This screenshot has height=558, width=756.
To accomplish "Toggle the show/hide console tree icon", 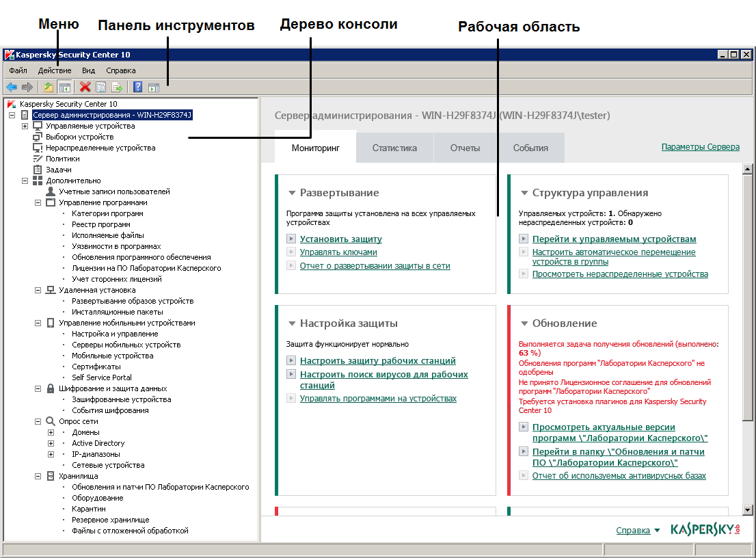I will click(64, 88).
